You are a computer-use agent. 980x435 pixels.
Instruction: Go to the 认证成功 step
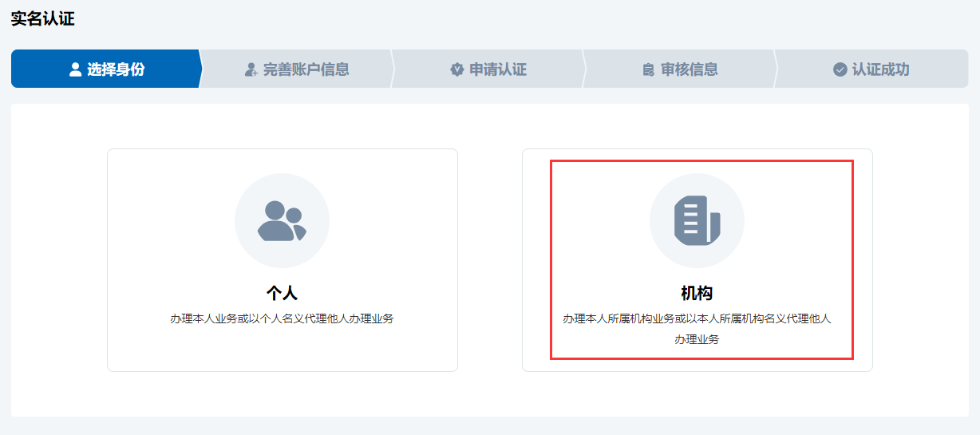[x=871, y=69]
